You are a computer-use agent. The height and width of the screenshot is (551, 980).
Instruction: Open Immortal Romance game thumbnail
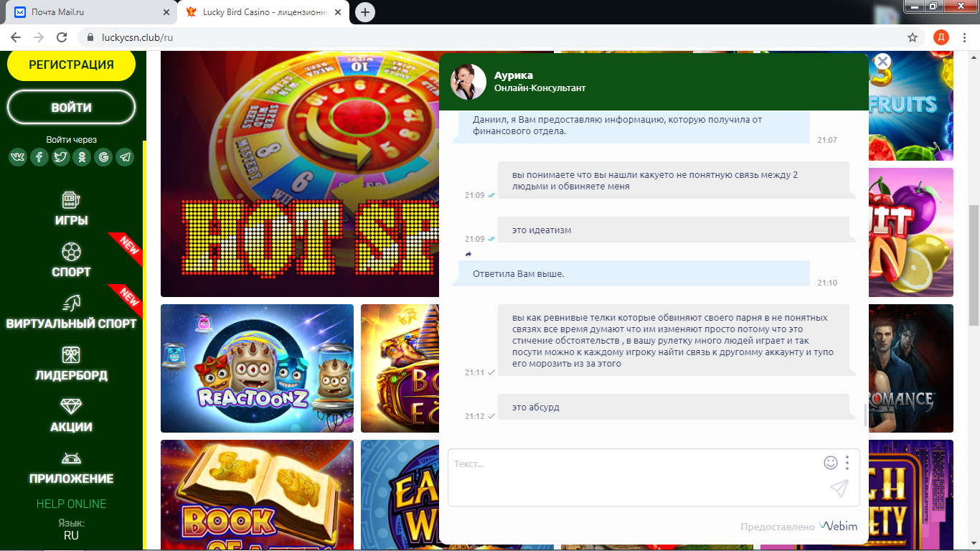pos(911,368)
